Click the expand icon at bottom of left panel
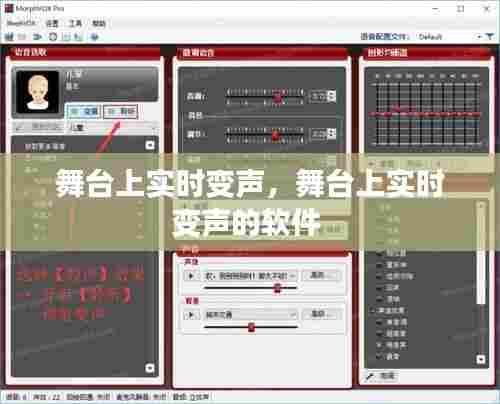Viewport: 500px width, 404px height. 150,368
